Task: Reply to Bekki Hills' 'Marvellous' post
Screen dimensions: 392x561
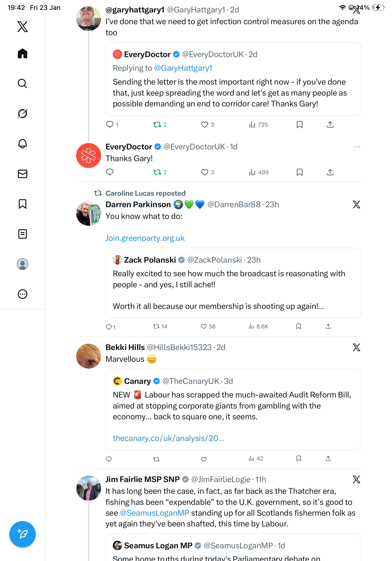Action: point(109,459)
